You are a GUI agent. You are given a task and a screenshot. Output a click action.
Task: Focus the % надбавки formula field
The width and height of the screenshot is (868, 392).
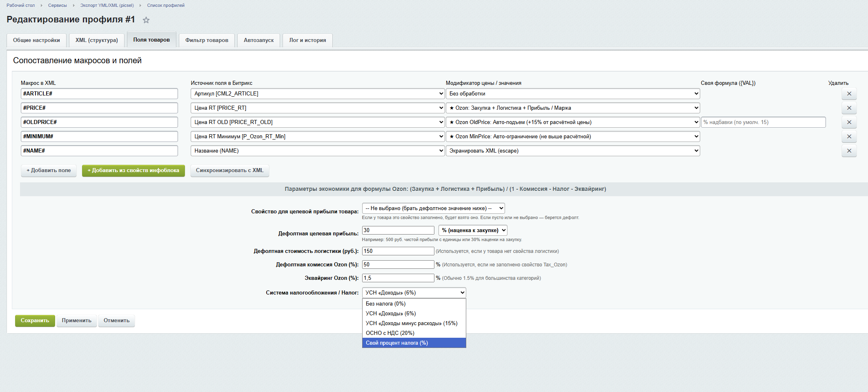tap(763, 122)
